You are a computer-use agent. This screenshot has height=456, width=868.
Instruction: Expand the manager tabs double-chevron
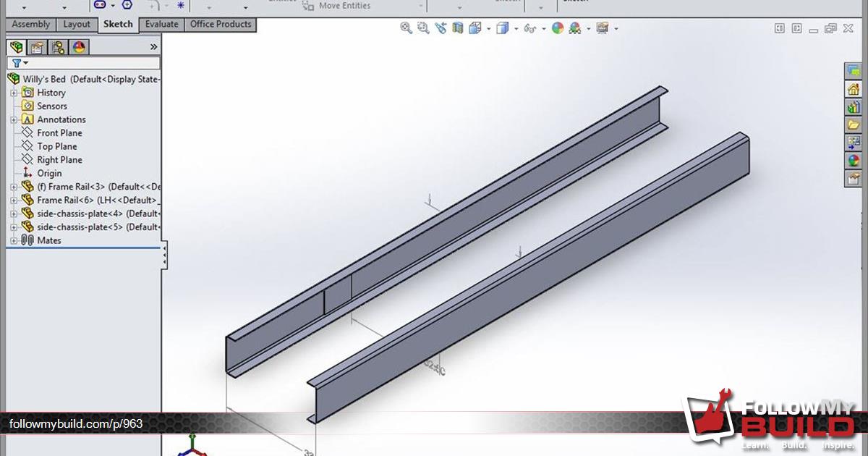pyautogui.click(x=153, y=47)
